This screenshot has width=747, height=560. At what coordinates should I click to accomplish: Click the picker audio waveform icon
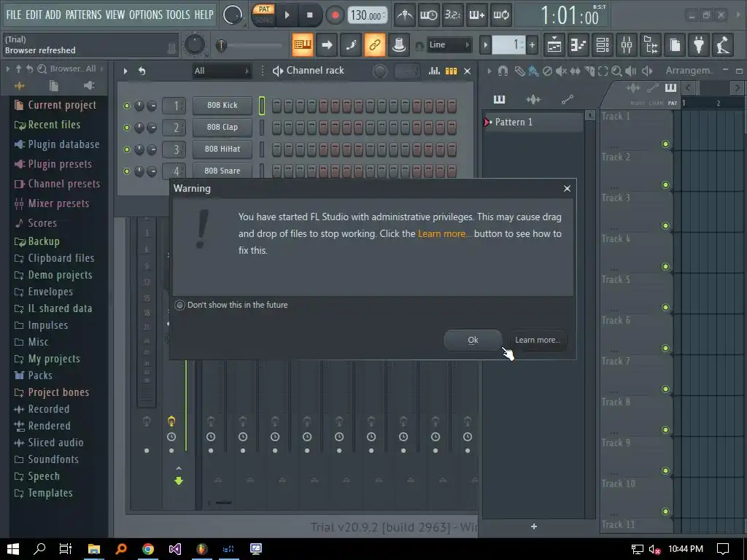coord(533,99)
